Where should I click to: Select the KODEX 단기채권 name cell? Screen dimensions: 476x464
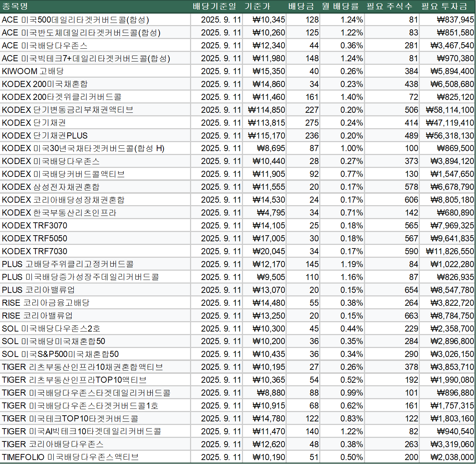coord(95,123)
